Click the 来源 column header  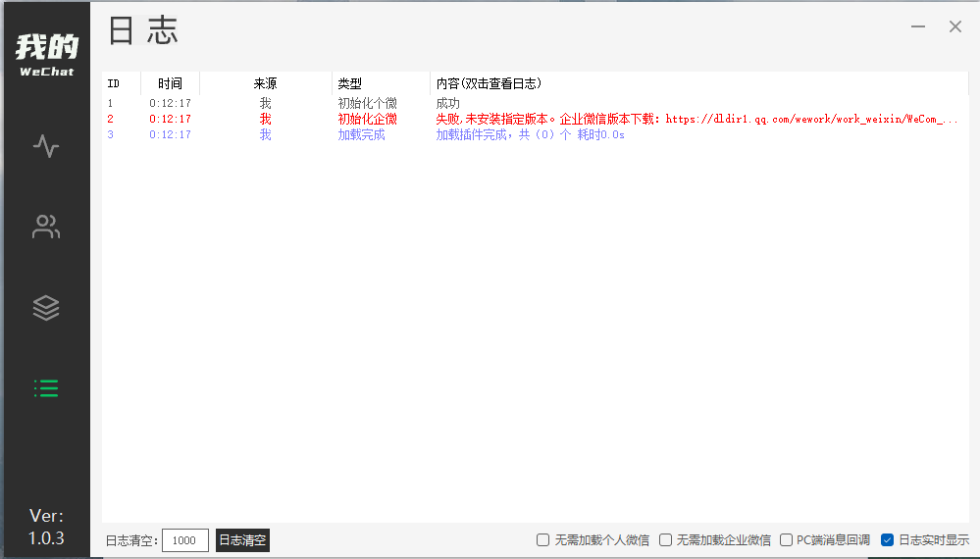(x=265, y=83)
